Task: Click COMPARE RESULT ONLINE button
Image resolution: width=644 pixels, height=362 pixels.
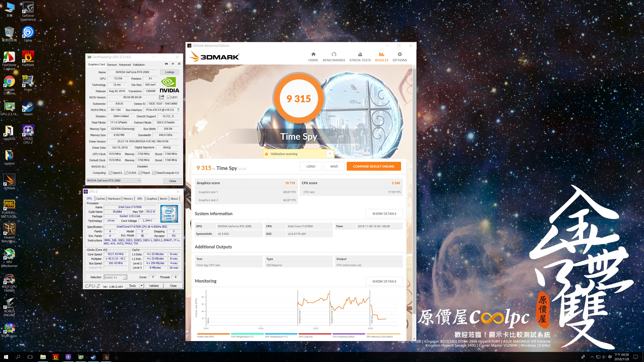Action: tap(374, 166)
